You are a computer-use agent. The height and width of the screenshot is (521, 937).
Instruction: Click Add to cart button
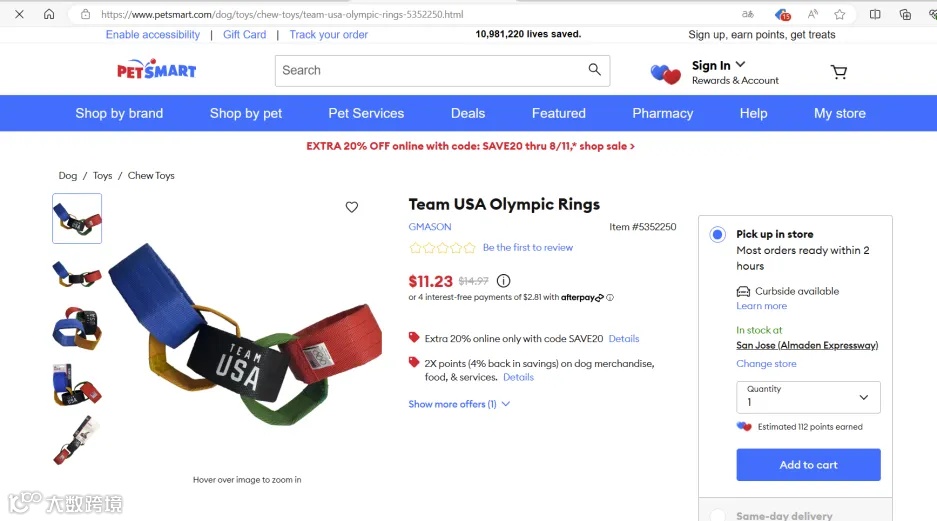pyautogui.click(x=808, y=464)
